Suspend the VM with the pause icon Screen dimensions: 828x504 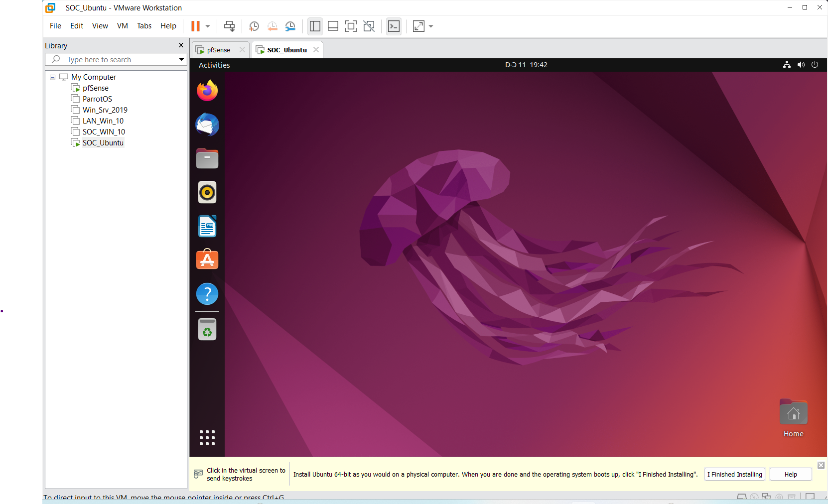click(195, 26)
